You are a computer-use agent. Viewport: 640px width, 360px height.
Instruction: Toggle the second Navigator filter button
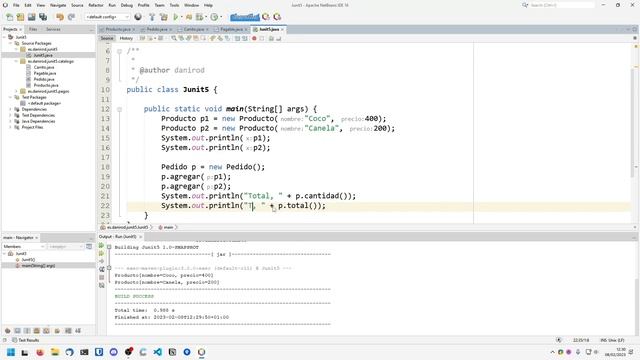coord(17,331)
